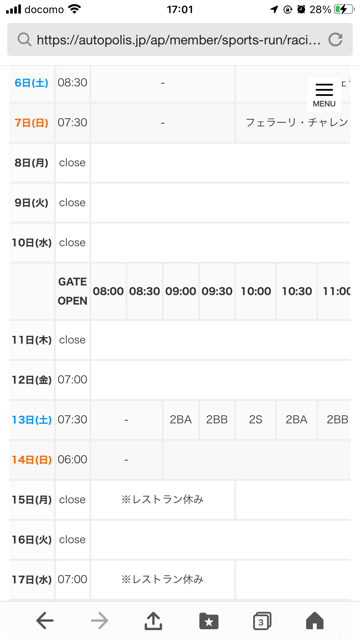Tap the search magnifier in the address bar
This screenshot has width=360, height=640.
click(24, 40)
